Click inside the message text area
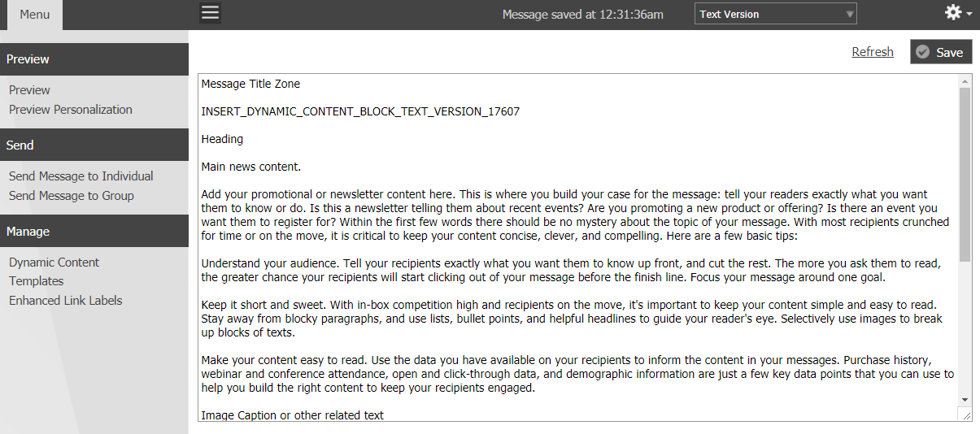The height and width of the screenshot is (434, 980). pyautogui.click(x=578, y=248)
